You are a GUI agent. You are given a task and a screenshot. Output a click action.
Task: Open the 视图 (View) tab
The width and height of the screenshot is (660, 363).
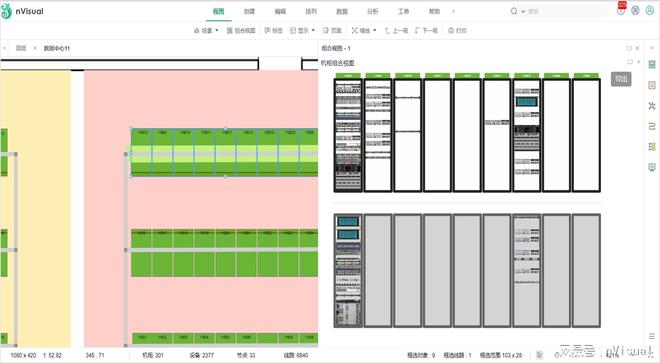click(x=218, y=12)
